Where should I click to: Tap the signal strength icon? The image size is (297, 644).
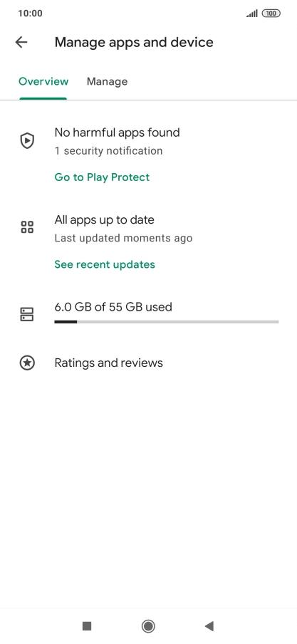click(252, 14)
